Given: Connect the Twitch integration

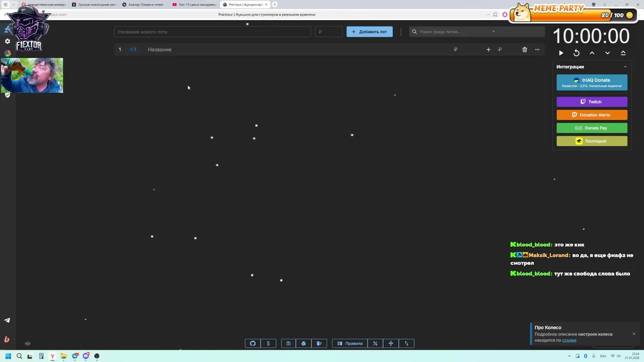Looking at the screenshot, I should tap(592, 102).
